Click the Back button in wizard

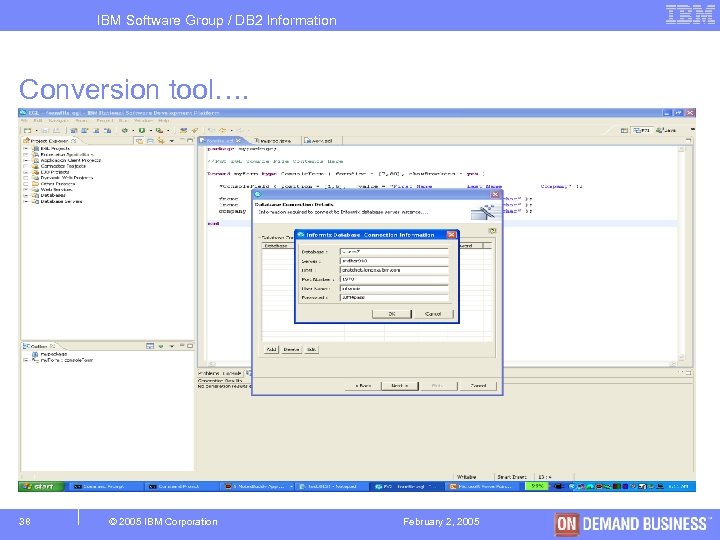(363, 386)
